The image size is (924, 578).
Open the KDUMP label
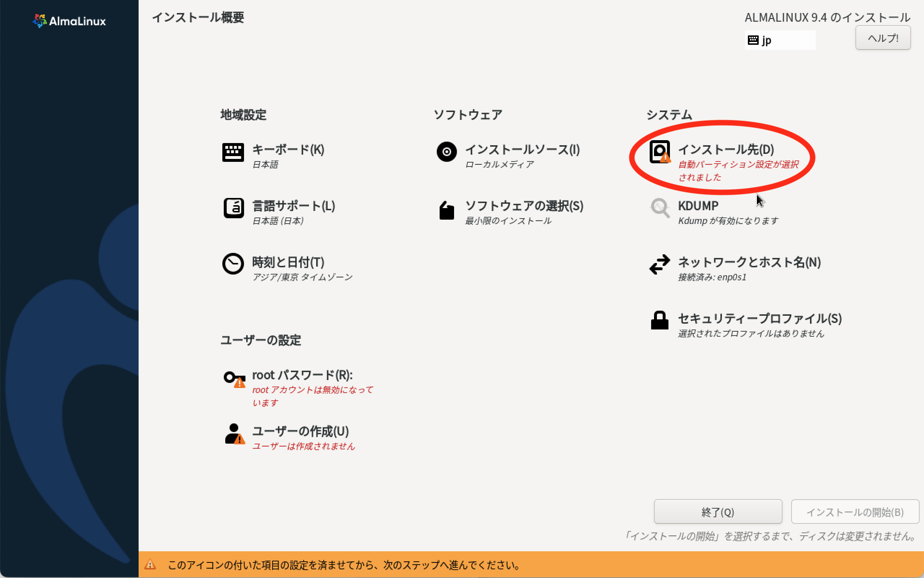[698, 206]
